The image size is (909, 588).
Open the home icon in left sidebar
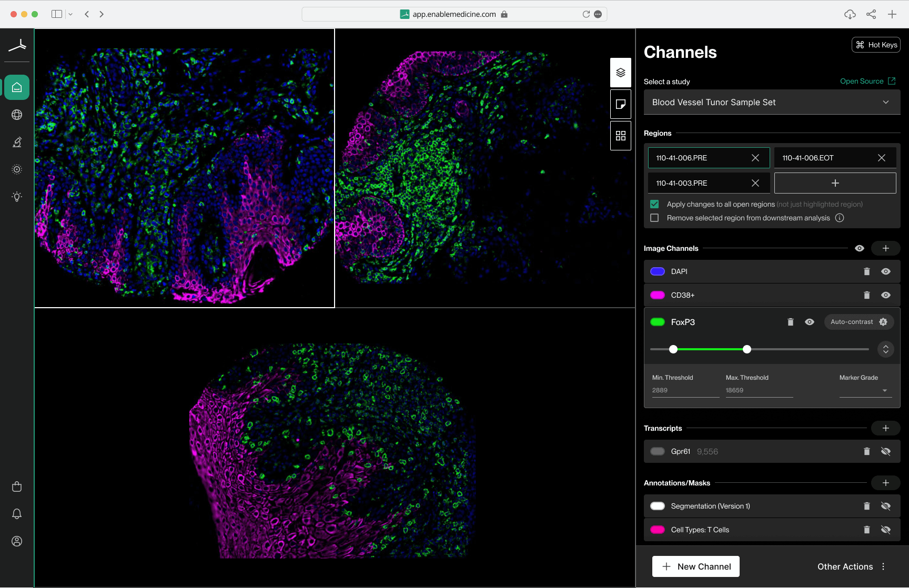coord(17,87)
